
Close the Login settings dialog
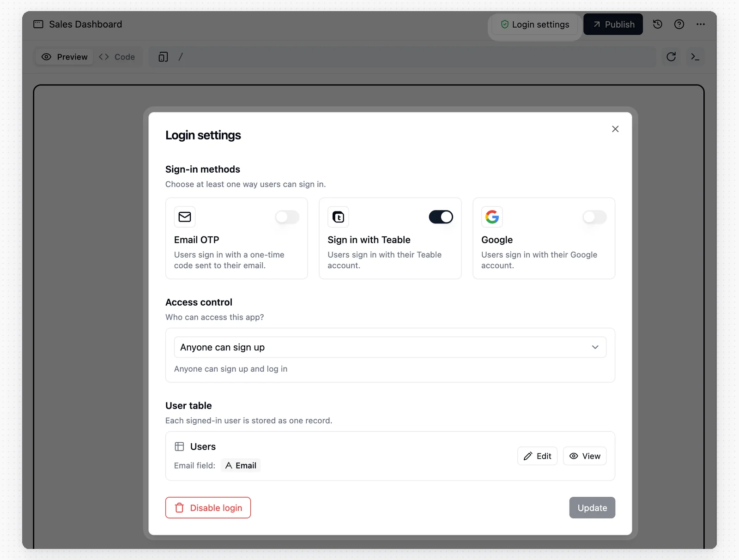(615, 129)
